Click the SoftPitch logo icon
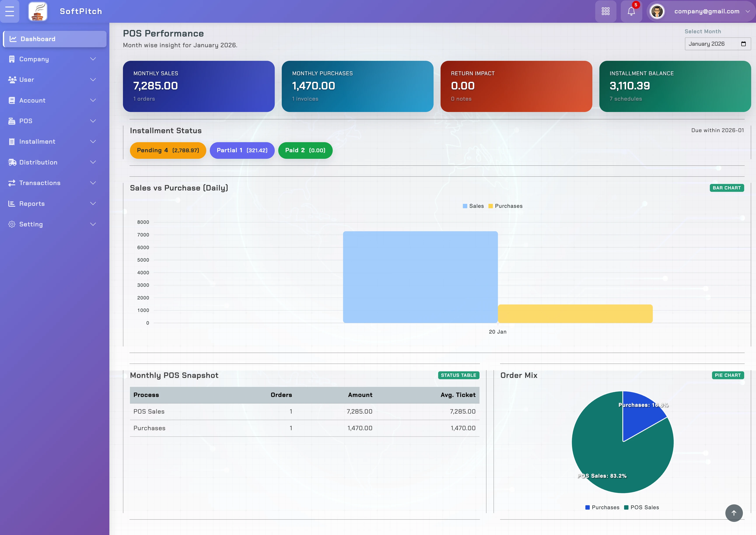756x535 pixels. pos(38,11)
